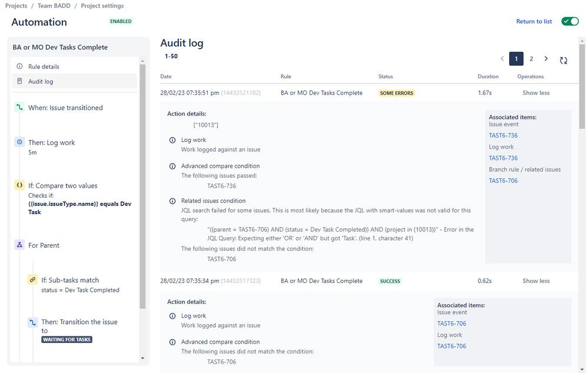Click the WAITING FOR TASKS status badge
This screenshot has width=588, height=373.
(67, 339)
